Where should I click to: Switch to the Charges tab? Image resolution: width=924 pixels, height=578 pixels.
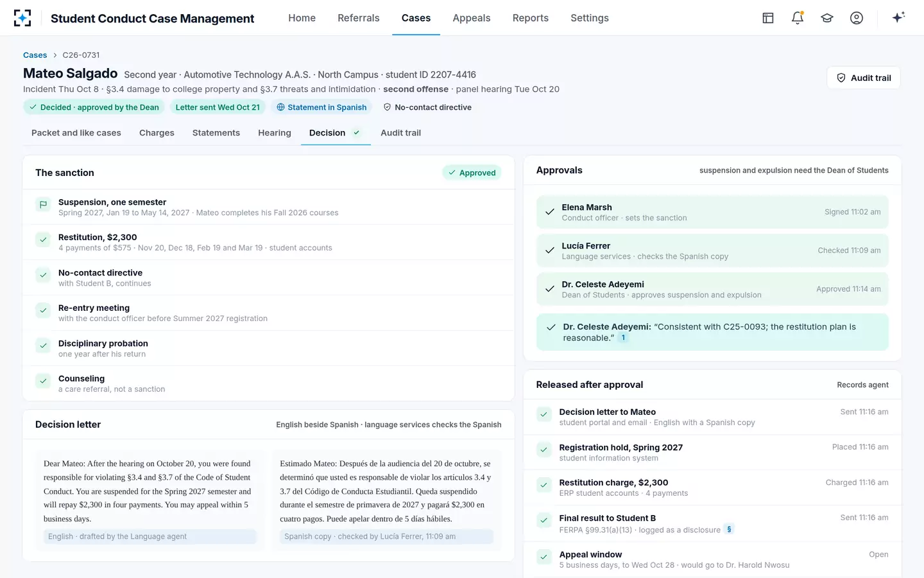[157, 133]
